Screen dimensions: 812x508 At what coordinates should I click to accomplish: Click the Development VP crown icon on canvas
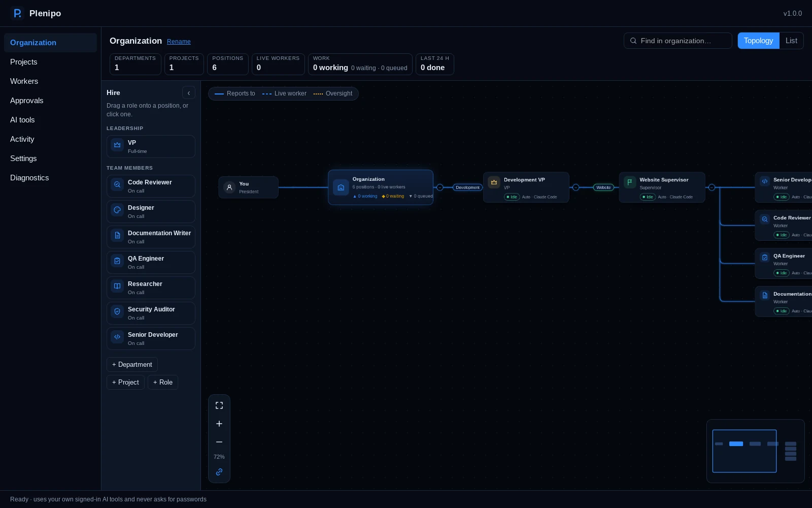[x=494, y=182]
